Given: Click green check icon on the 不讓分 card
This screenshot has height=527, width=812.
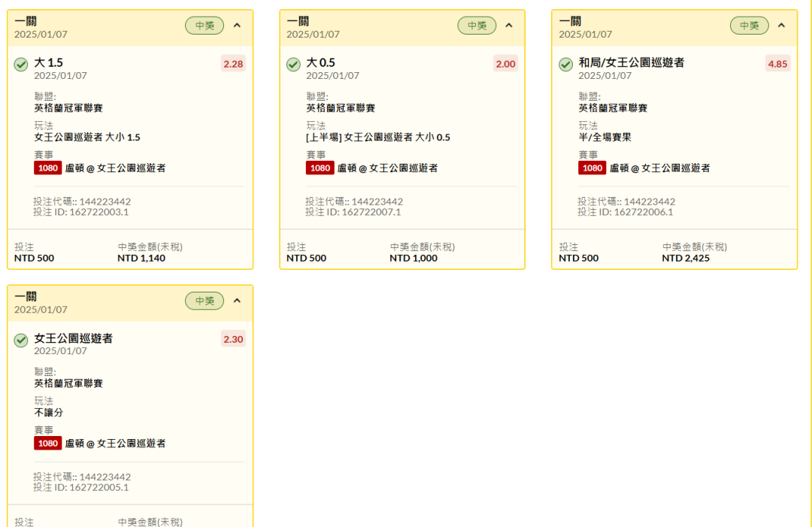Looking at the screenshot, I should (21, 340).
